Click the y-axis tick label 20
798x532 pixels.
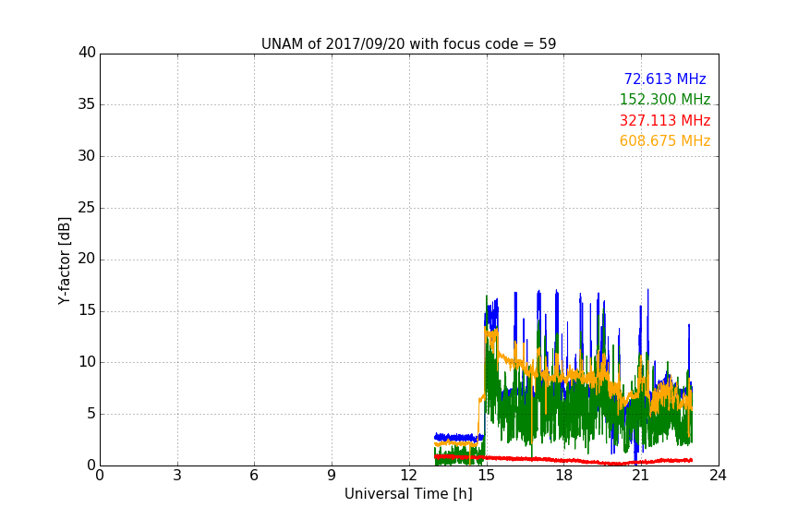87,260
